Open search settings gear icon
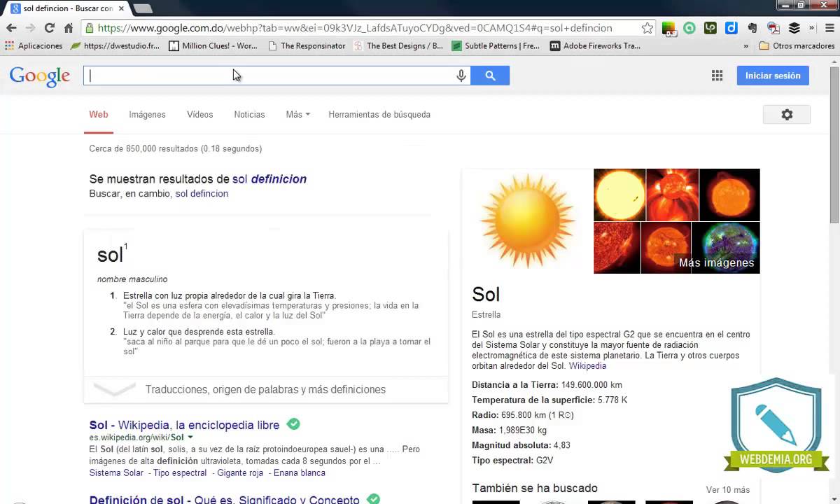Image resolution: width=840 pixels, height=504 pixels. [787, 115]
